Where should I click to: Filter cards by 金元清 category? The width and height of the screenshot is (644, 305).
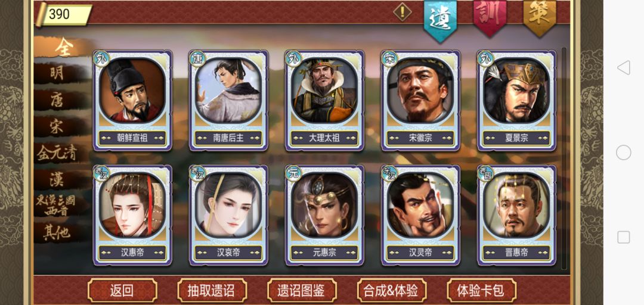point(57,153)
